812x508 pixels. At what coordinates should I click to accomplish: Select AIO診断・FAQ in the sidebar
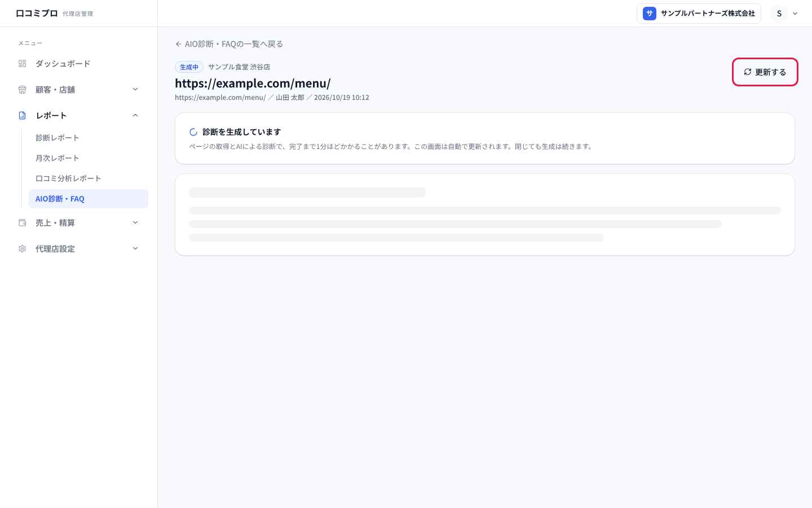(x=89, y=199)
